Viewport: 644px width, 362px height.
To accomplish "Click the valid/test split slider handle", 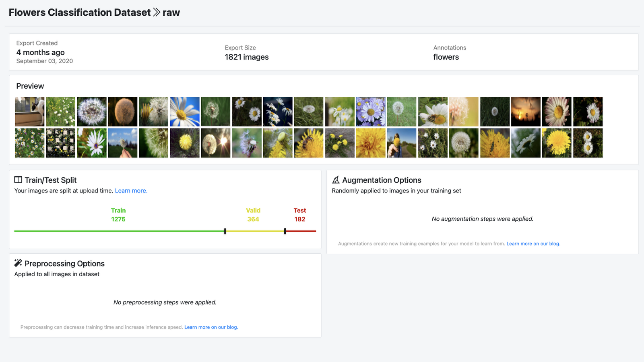I will (x=285, y=231).
